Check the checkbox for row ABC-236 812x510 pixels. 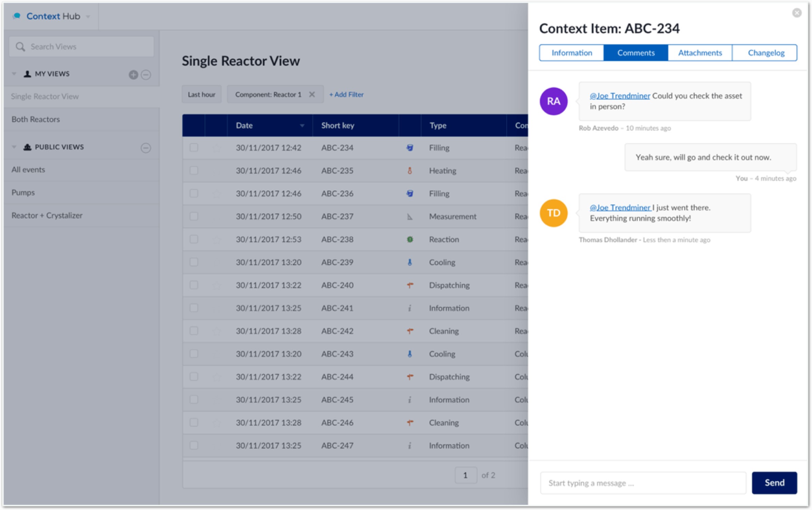pyautogui.click(x=194, y=193)
